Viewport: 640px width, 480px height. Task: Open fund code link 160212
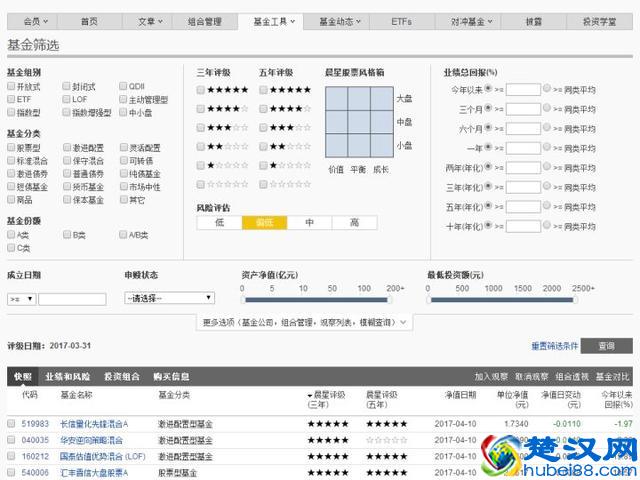[35, 456]
